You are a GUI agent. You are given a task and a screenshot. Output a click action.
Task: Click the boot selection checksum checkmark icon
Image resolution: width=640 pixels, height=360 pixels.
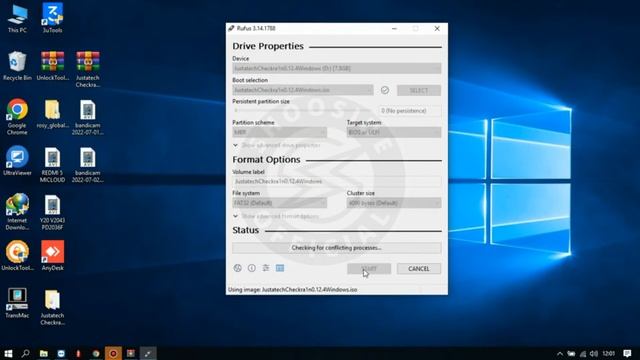click(385, 90)
